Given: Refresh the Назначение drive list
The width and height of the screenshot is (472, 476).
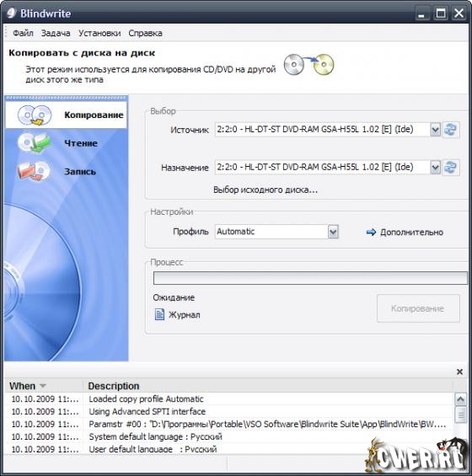Looking at the screenshot, I should (x=451, y=168).
